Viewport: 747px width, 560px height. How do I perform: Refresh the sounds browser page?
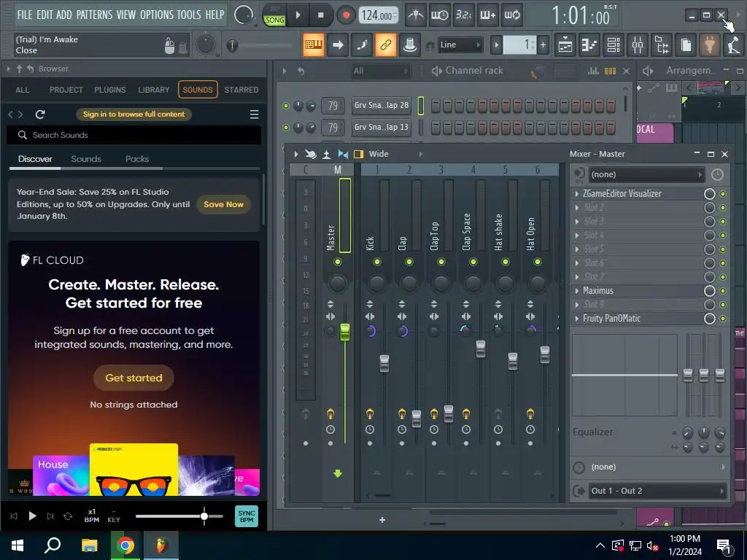pyautogui.click(x=41, y=114)
